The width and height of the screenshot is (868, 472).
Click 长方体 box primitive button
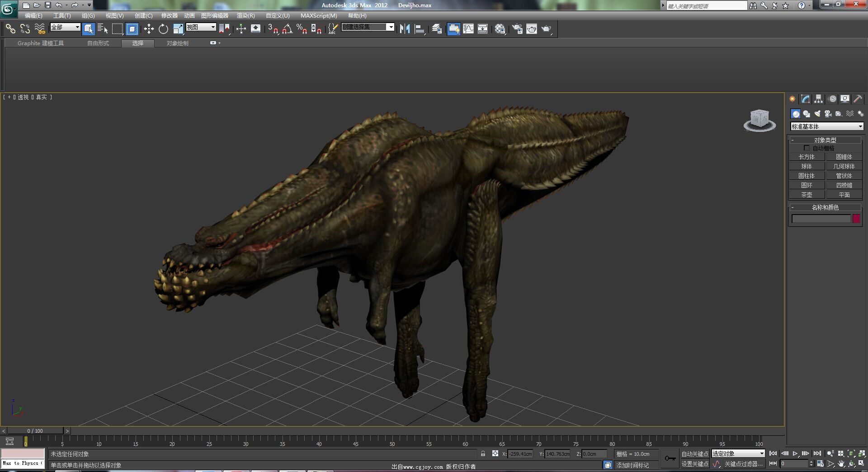point(807,157)
